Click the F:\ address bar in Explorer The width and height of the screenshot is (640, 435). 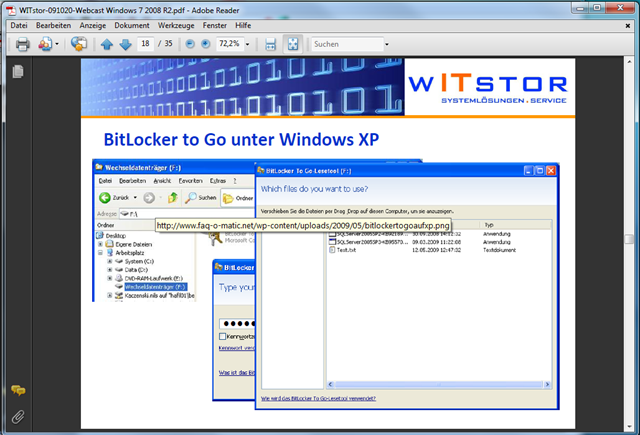pos(187,214)
